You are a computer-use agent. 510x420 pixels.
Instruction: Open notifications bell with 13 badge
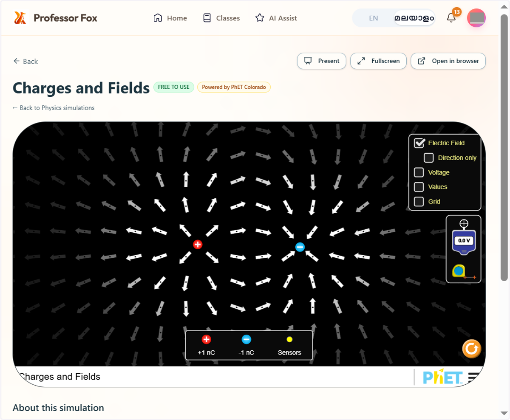[x=451, y=17]
